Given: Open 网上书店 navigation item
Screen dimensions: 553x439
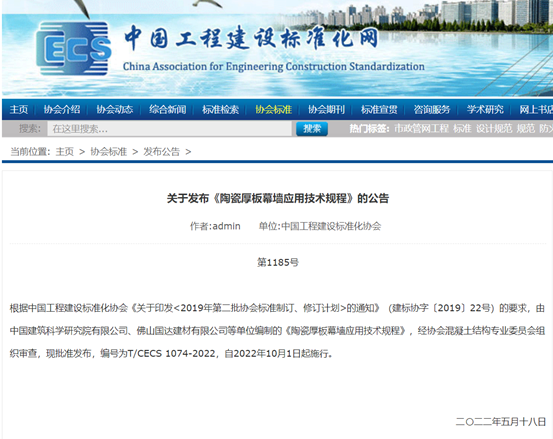Looking at the screenshot, I should pyautogui.click(x=536, y=110).
